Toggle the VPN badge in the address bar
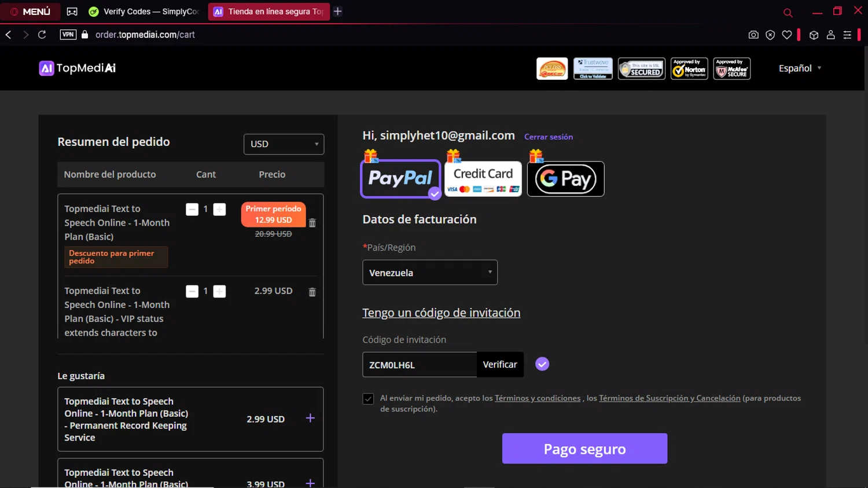The height and width of the screenshot is (488, 868). coord(68,35)
